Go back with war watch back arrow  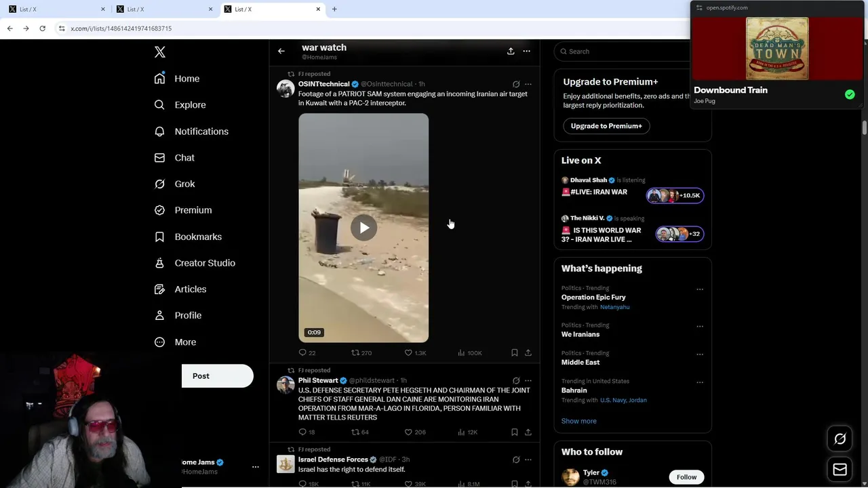tap(281, 51)
